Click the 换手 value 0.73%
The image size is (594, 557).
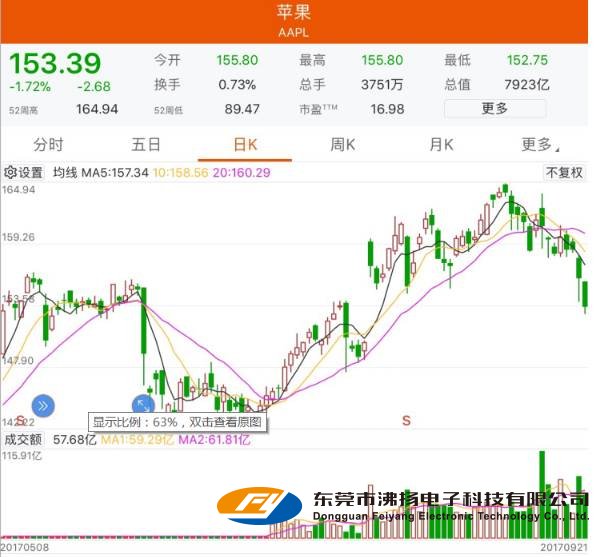pyautogui.click(x=237, y=84)
